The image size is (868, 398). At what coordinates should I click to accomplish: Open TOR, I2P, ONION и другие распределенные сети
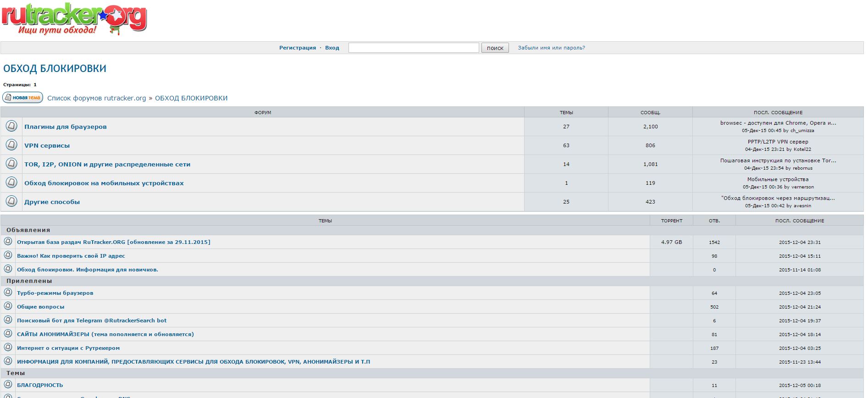[107, 164]
